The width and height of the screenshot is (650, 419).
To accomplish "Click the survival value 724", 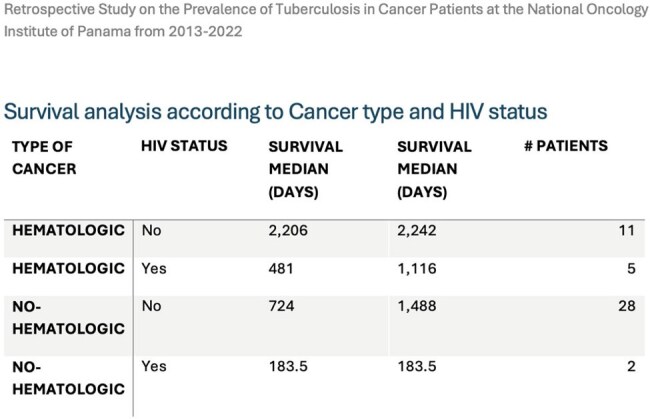I will click(281, 306).
